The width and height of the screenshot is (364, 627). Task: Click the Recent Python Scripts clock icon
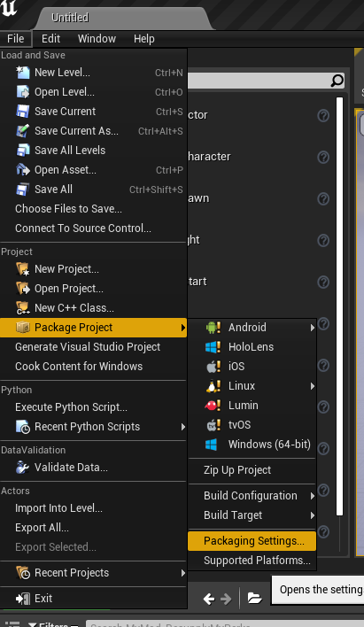[23, 427]
